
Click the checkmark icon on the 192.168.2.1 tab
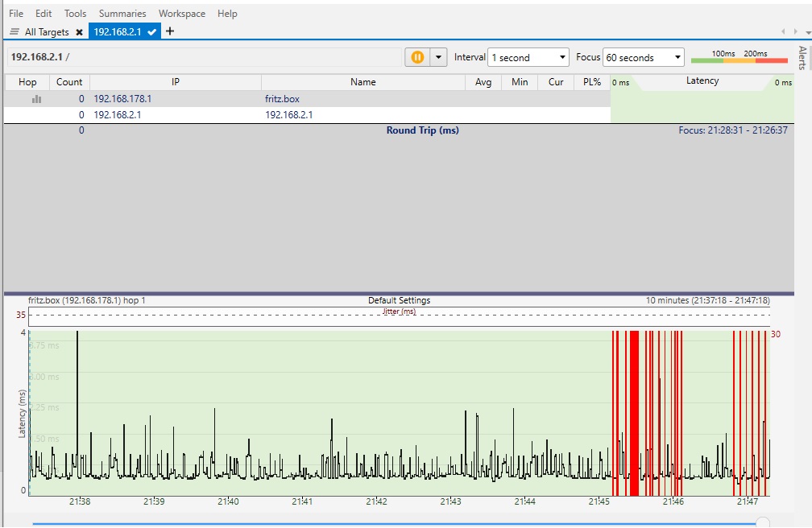[x=151, y=32]
